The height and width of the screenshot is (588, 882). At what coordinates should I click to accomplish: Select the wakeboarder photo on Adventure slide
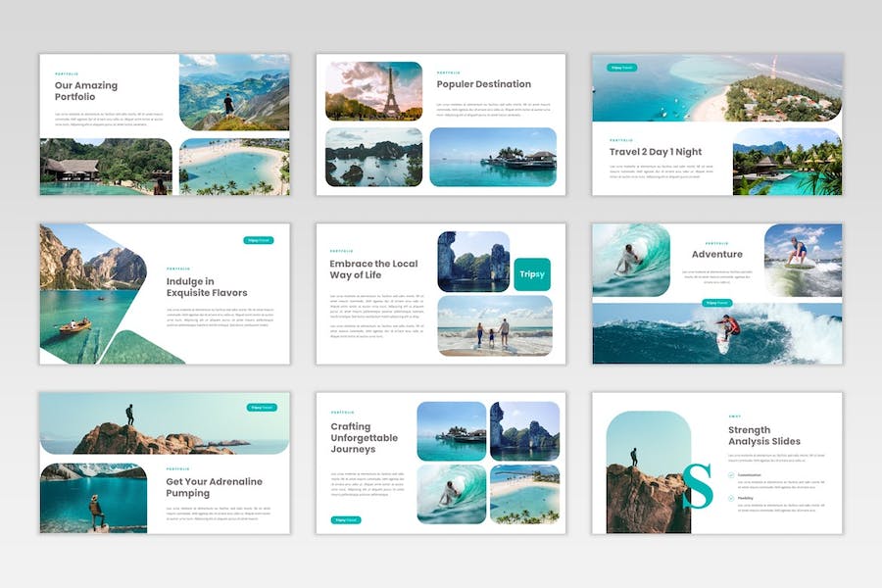tap(803, 260)
